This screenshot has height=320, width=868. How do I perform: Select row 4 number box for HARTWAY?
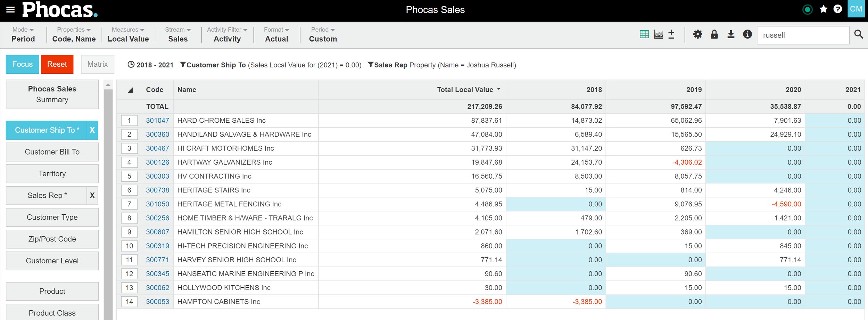point(129,162)
